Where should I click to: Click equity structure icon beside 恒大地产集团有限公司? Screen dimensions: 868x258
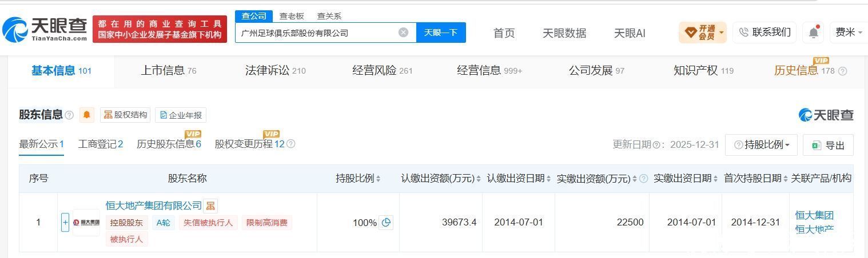point(210,206)
